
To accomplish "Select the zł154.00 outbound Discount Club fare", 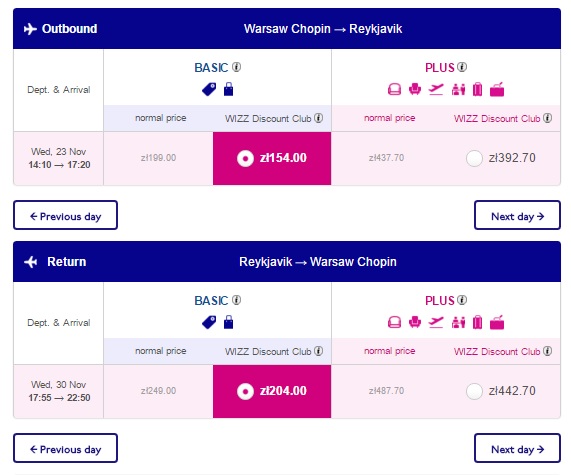I will click(x=272, y=158).
